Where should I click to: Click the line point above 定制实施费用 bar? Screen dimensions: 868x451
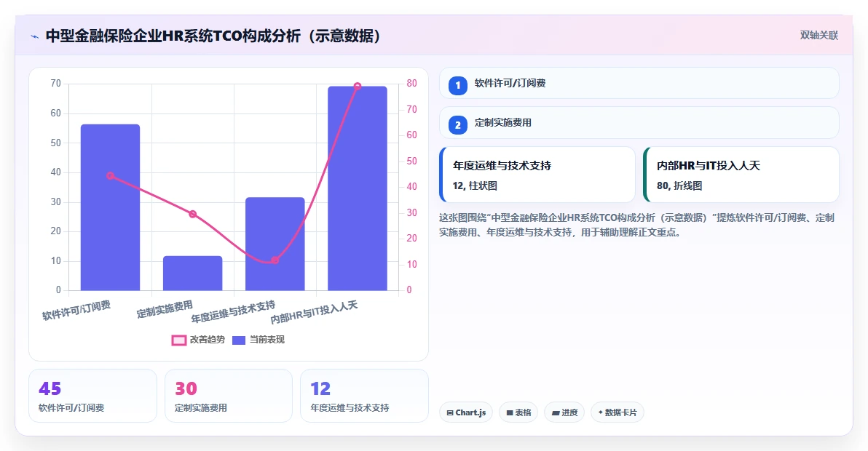193,214
